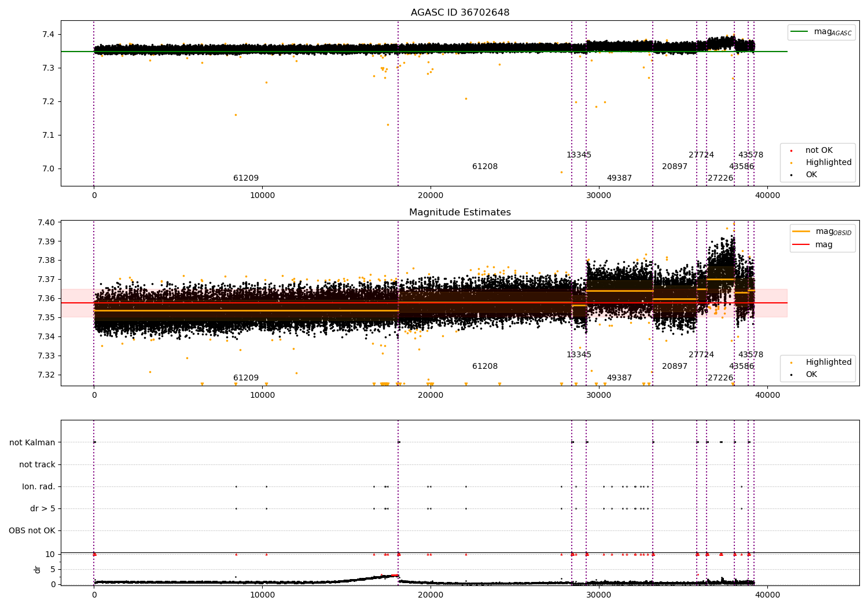This screenshot has height=608, width=868.
Task: Click obsid label 43586 in top plot
Action: pyautogui.click(x=741, y=166)
